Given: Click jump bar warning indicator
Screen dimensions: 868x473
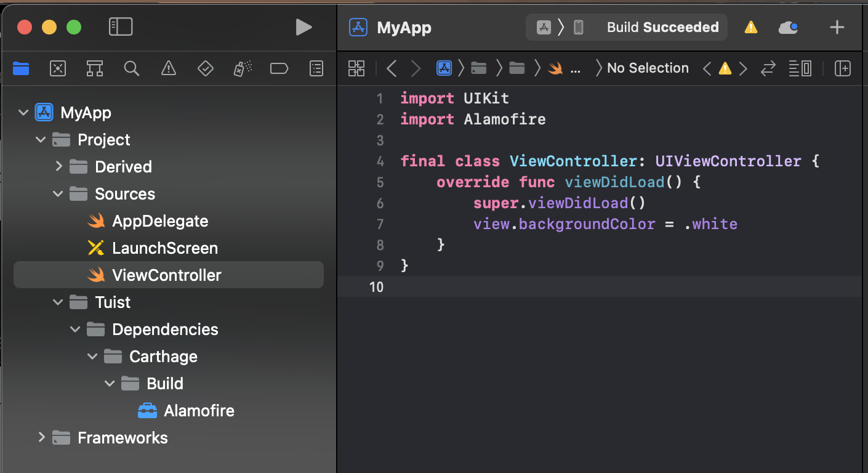Looking at the screenshot, I should 725,68.
